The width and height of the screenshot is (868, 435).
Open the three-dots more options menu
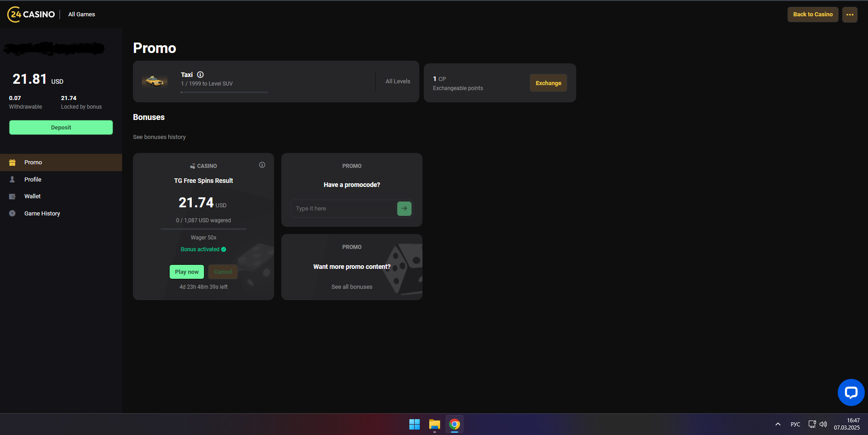[849, 14]
